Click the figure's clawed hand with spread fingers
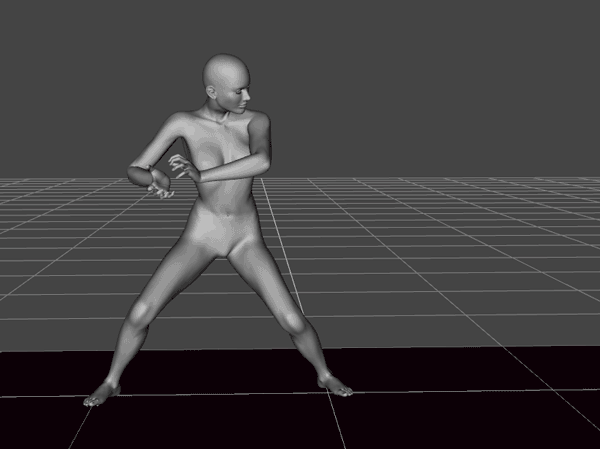The width and height of the screenshot is (600, 449). point(183,167)
